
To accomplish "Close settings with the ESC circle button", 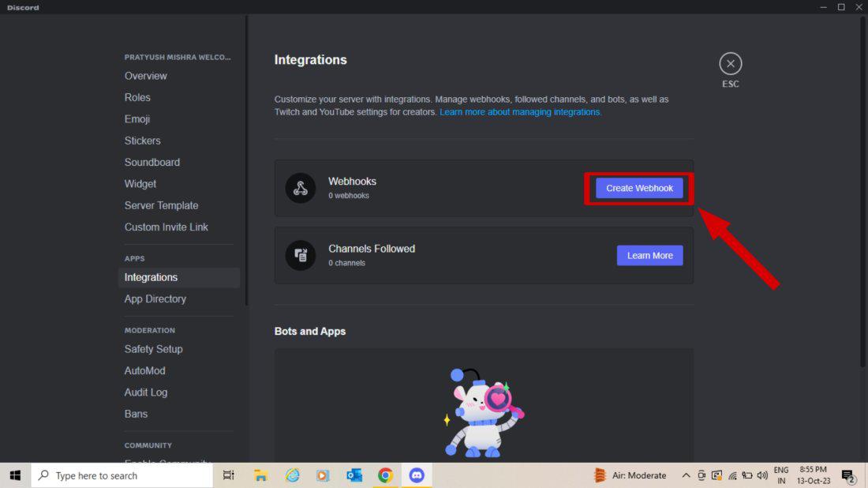I will click(x=730, y=64).
